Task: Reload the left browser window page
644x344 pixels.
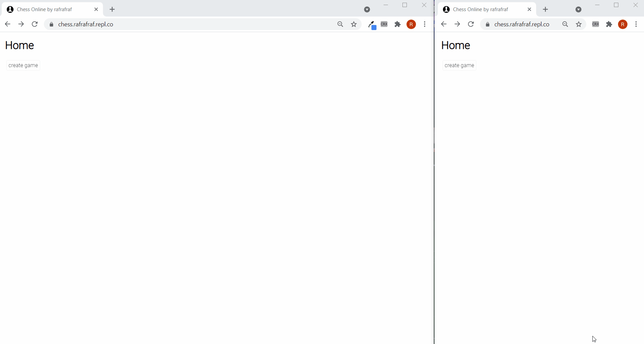Action: (x=34, y=24)
